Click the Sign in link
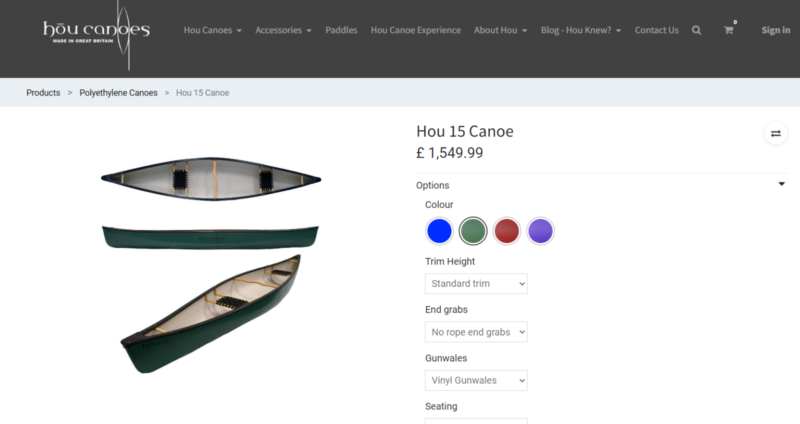The width and height of the screenshot is (800, 424). coord(775,30)
